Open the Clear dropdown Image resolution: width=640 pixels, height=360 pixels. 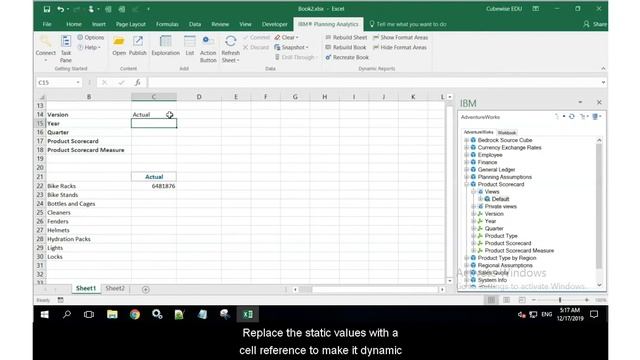(286, 37)
